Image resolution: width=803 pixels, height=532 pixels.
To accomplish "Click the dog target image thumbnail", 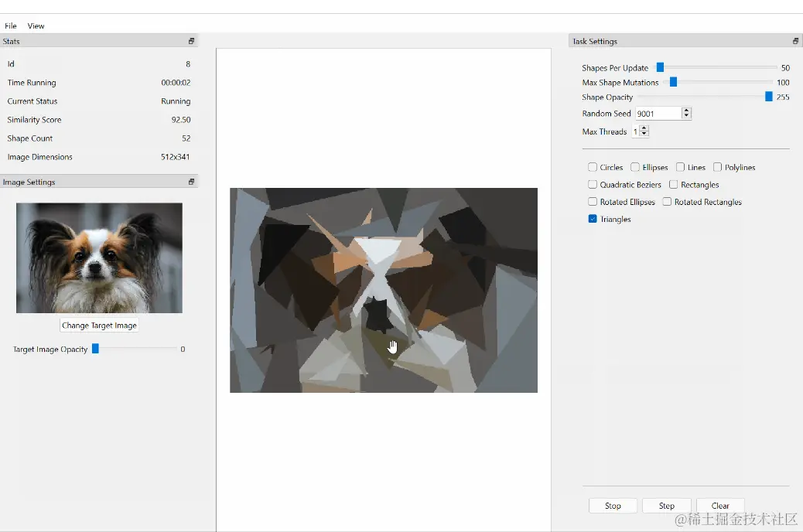I will (x=99, y=257).
